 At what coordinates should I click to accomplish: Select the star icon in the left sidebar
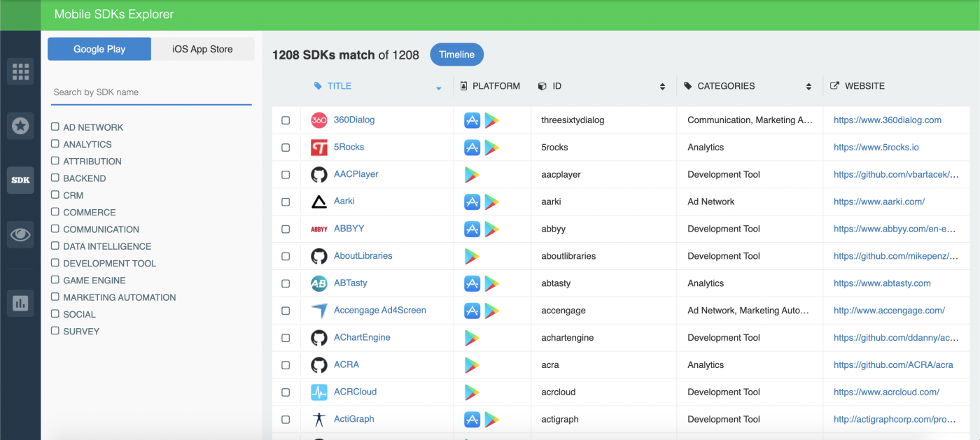[x=20, y=126]
